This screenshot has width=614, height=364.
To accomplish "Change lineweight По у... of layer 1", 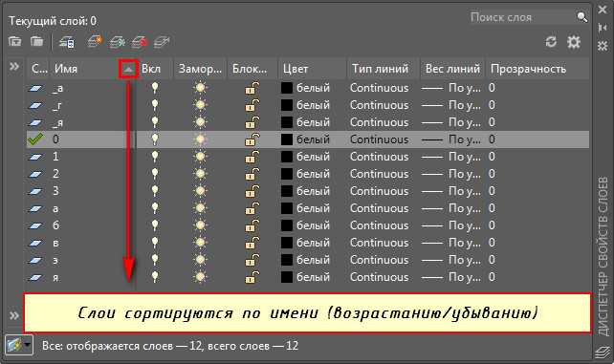I will 451,157.
